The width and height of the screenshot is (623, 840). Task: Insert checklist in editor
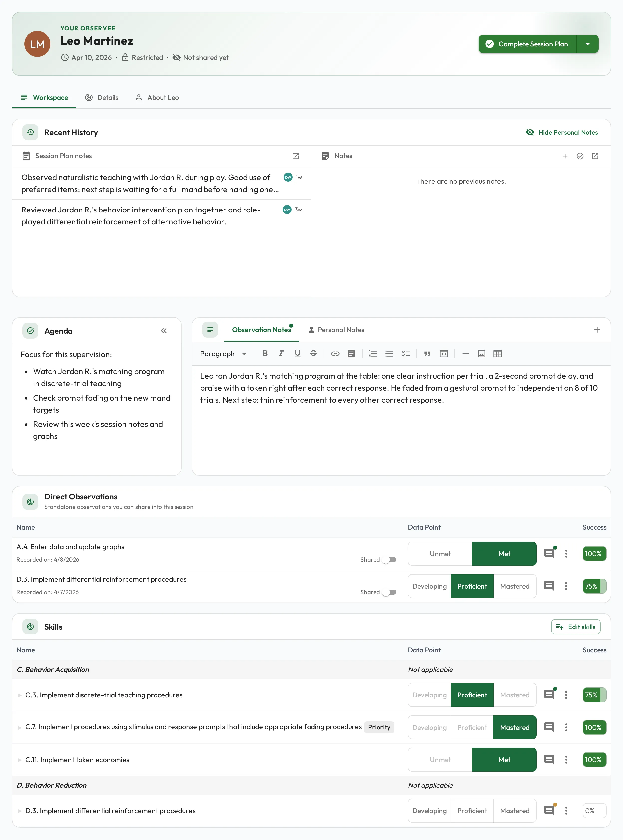[x=406, y=353]
